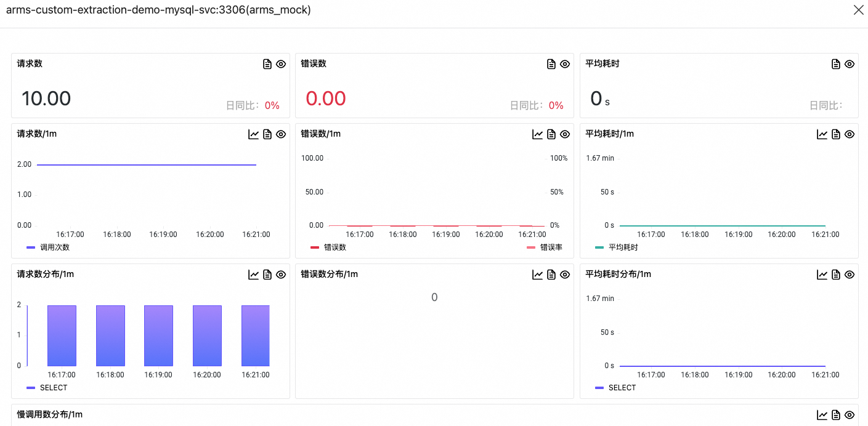Click the 0 s average duration value
868x426 pixels.
tap(600, 98)
